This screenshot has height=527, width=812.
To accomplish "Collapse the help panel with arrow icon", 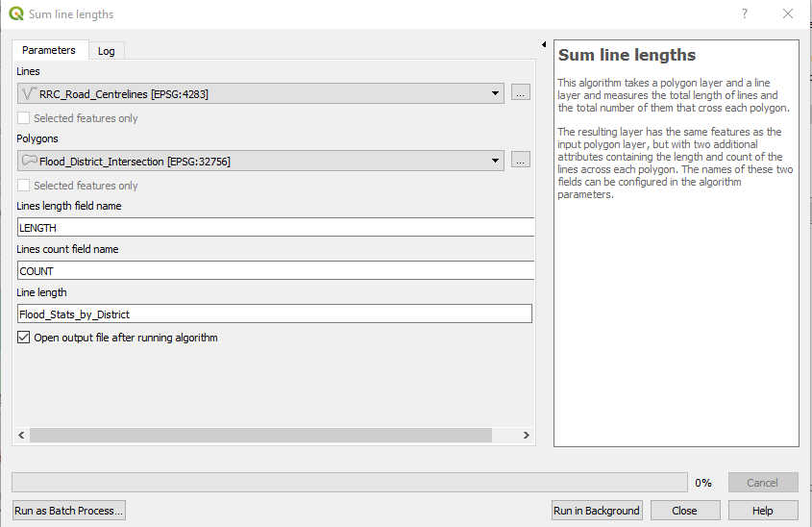I will tap(544, 45).
